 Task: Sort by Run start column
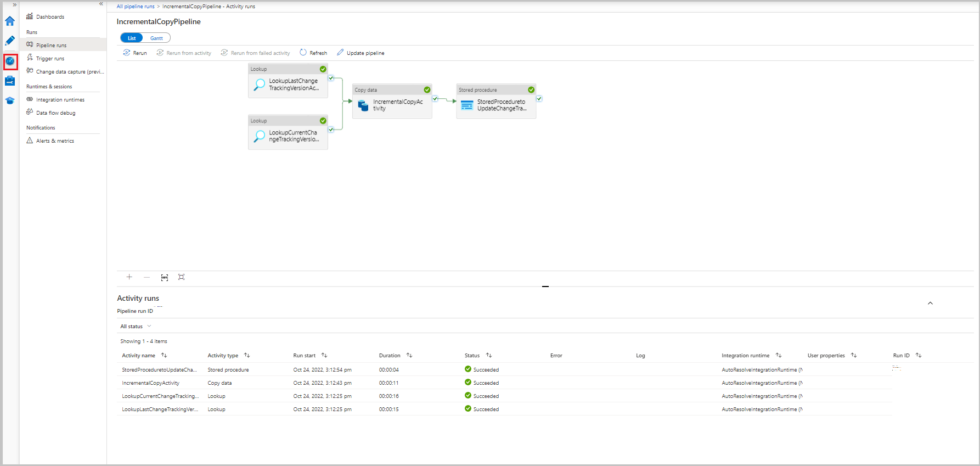coord(324,355)
